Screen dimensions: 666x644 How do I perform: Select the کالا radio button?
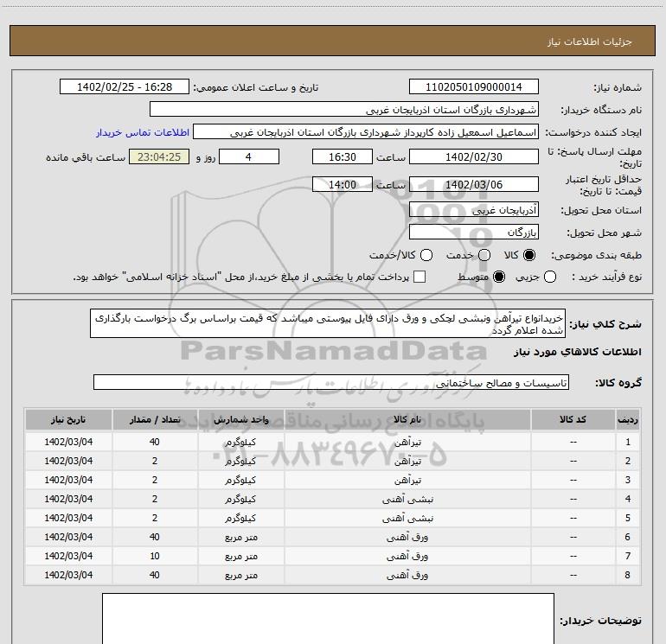coord(529,255)
